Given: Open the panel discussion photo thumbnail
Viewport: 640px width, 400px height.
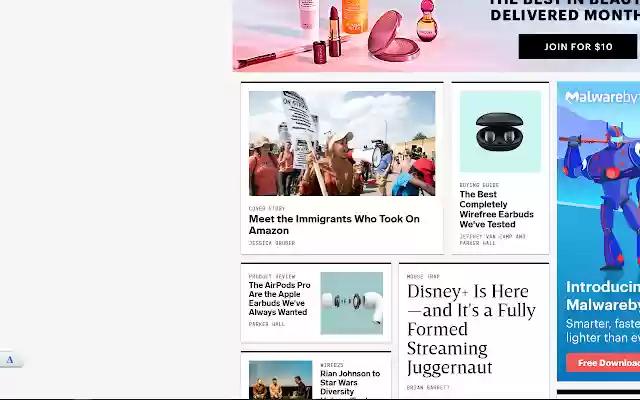Looking at the screenshot, I should pos(280,380).
